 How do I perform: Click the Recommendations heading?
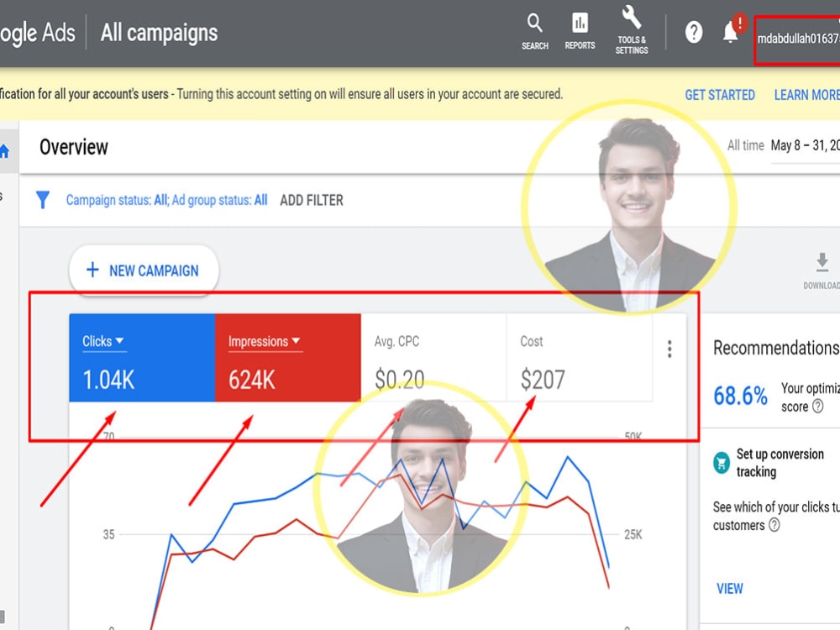click(x=775, y=348)
